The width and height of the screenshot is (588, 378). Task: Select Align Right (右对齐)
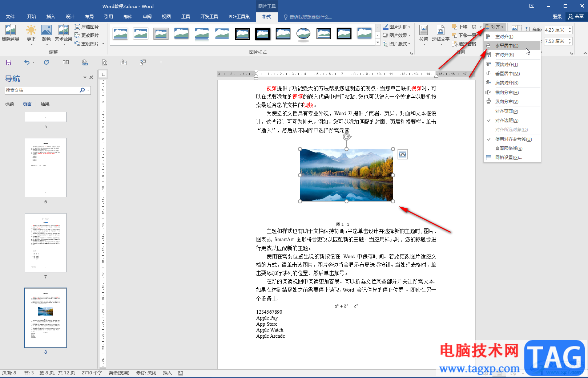tap(512, 55)
